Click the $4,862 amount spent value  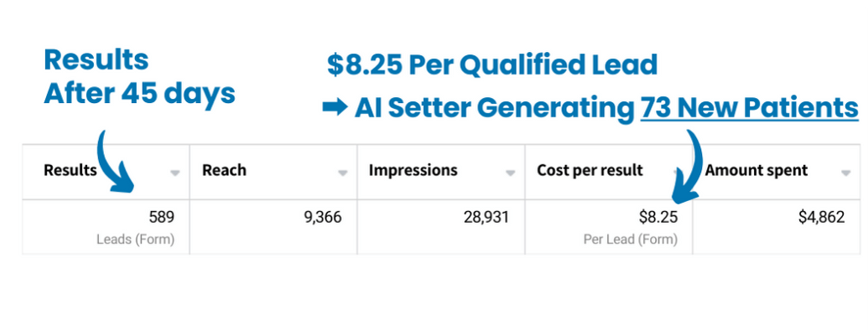[822, 217]
